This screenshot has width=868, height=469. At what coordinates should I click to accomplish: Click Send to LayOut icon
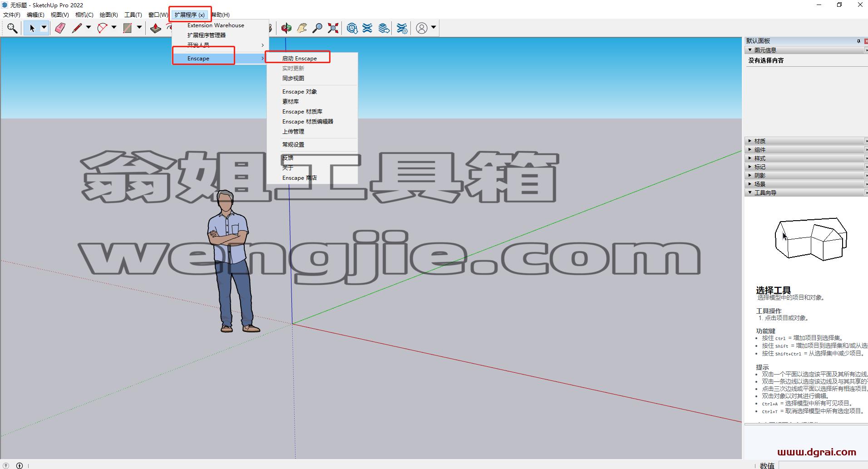[384, 28]
